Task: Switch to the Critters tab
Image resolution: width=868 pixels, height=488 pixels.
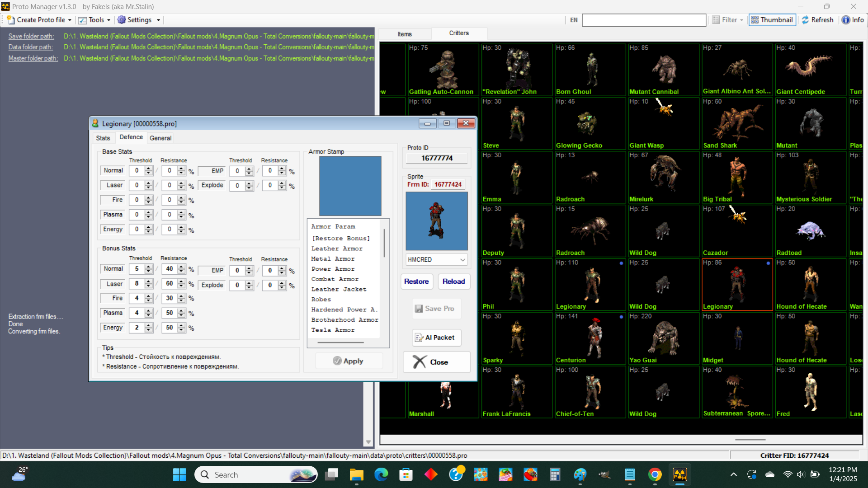Action: click(459, 33)
